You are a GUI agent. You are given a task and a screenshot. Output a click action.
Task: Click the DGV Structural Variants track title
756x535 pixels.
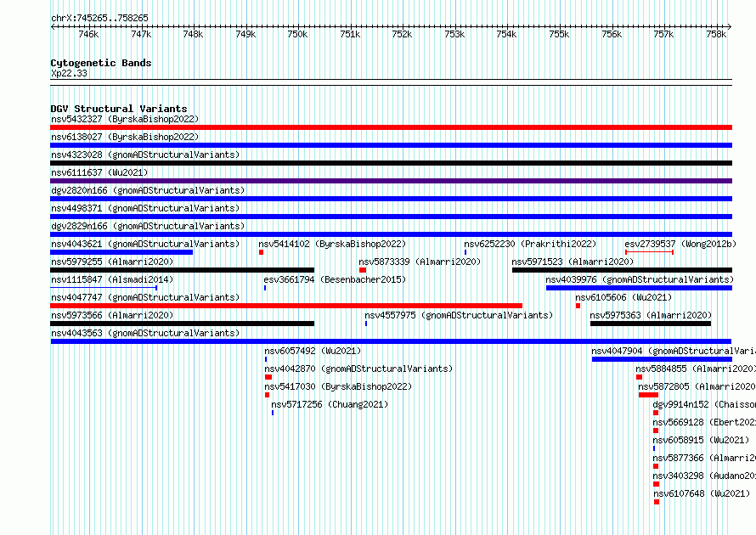(x=119, y=109)
